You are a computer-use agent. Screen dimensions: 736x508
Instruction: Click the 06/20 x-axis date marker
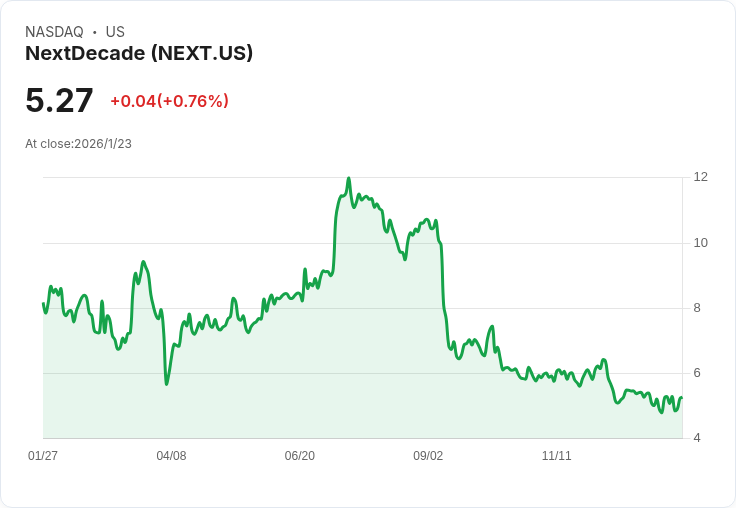pyautogui.click(x=299, y=456)
